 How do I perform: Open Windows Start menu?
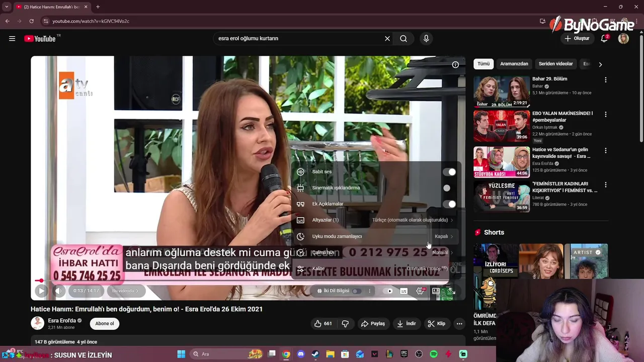pos(181,354)
